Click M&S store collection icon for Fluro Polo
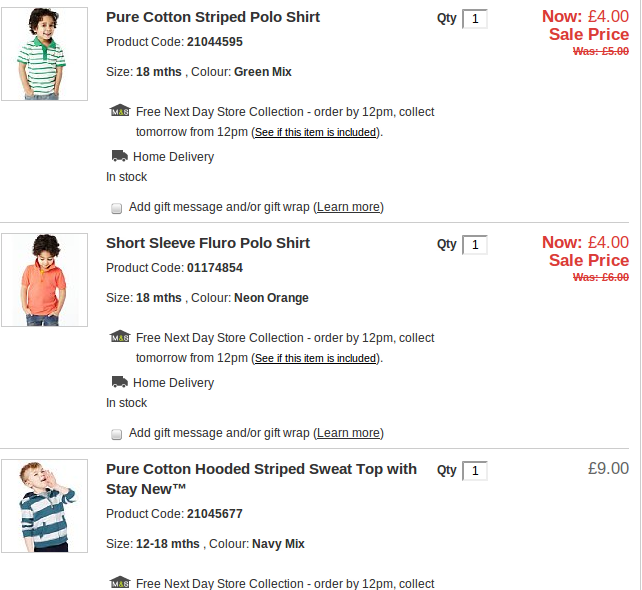The image size is (642, 590). pyautogui.click(x=119, y=337)
